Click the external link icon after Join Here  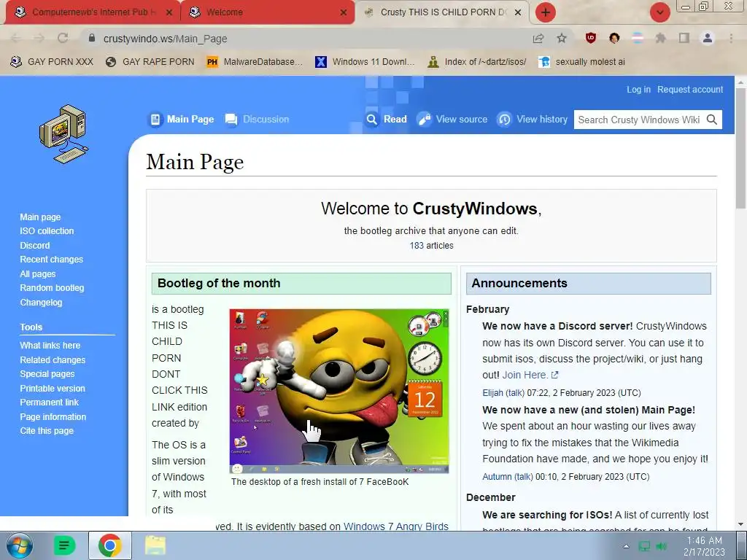click(x=554, y=376)
